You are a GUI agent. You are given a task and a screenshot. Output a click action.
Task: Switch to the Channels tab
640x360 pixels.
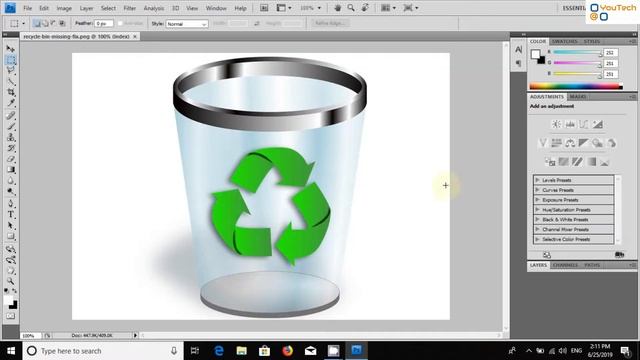coord(565,265)
